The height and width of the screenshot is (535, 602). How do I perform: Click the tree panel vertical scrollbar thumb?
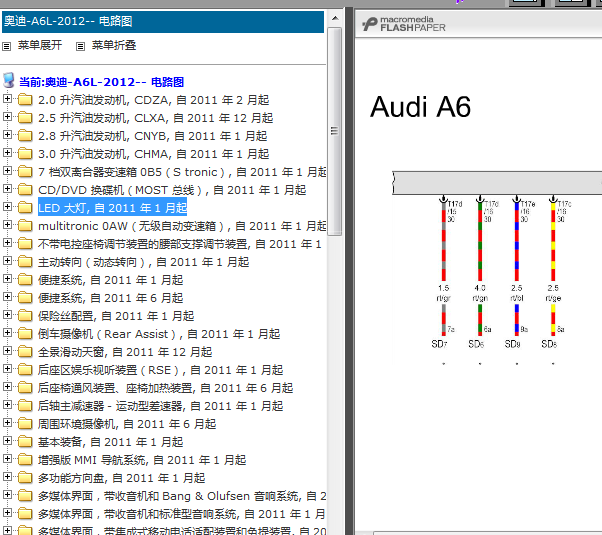(335, 131)
